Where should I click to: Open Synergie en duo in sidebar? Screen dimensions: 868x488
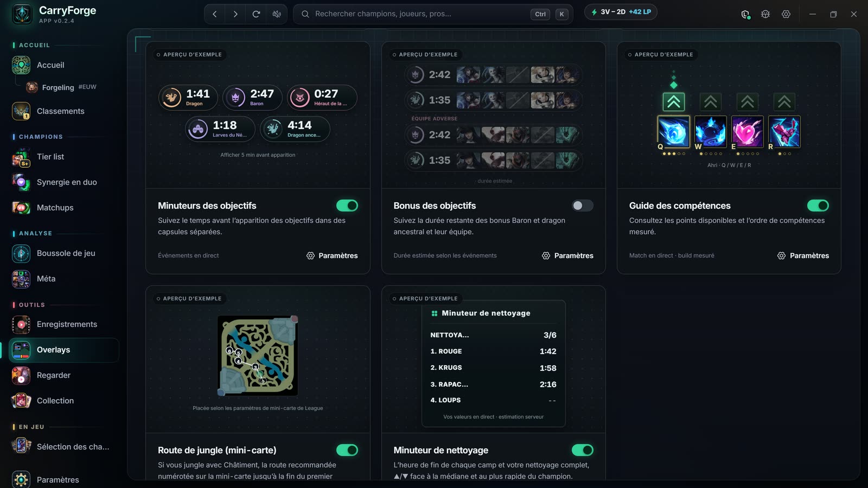[64, 182]
